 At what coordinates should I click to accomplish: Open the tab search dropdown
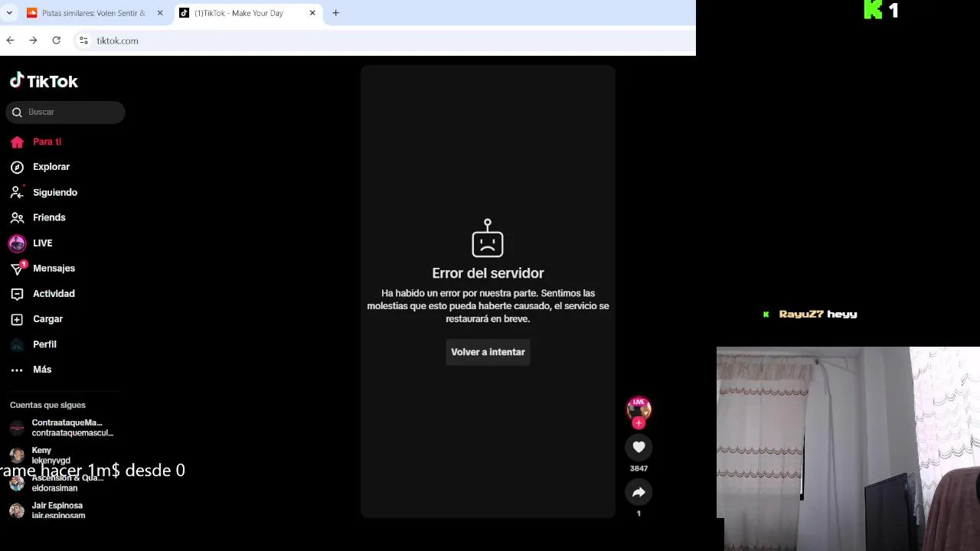tap(9, 13)
